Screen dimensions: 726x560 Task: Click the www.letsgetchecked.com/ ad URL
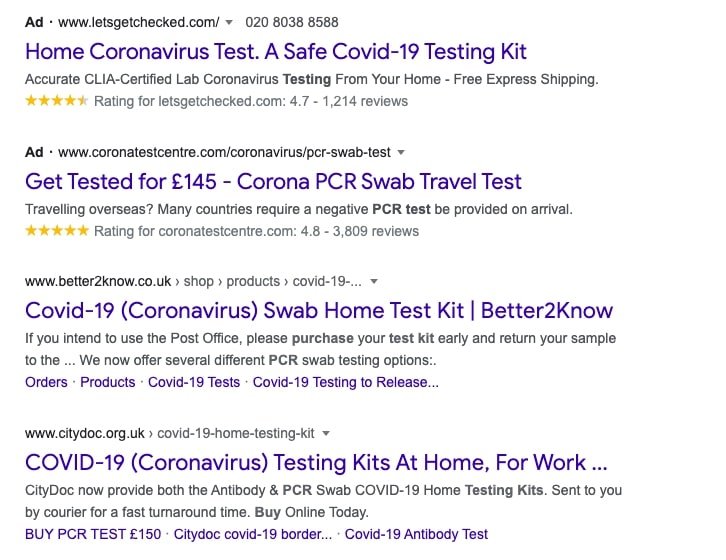tap(138, 22)
